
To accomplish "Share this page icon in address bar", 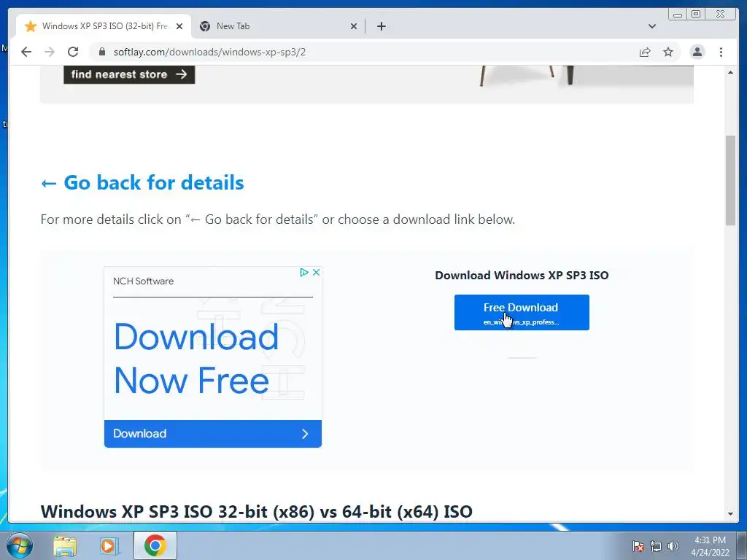I will 645,52.
